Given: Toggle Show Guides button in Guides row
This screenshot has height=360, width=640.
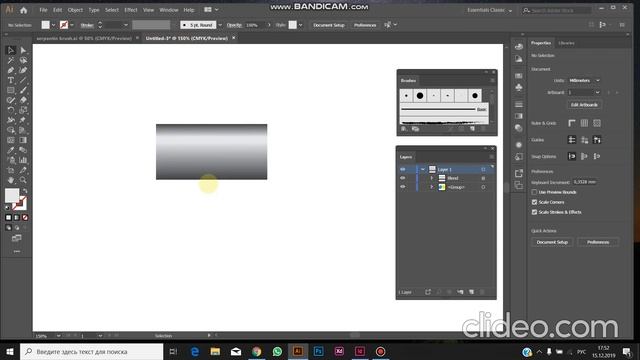Looking at the screenshot, I should 572,140.
